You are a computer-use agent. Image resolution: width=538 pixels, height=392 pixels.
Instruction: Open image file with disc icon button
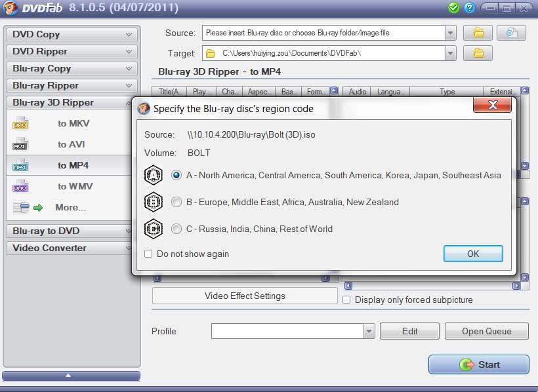pos(511,33)
